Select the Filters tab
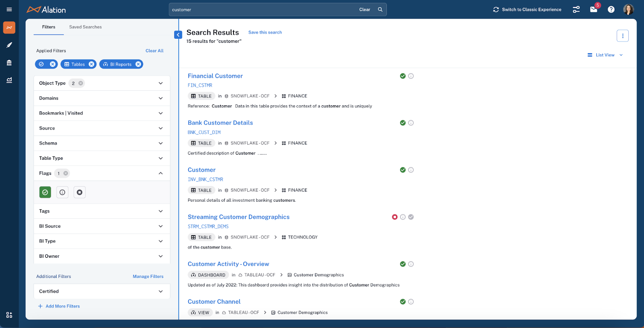Viewport: 644px width, 328px height. [48, 27]
